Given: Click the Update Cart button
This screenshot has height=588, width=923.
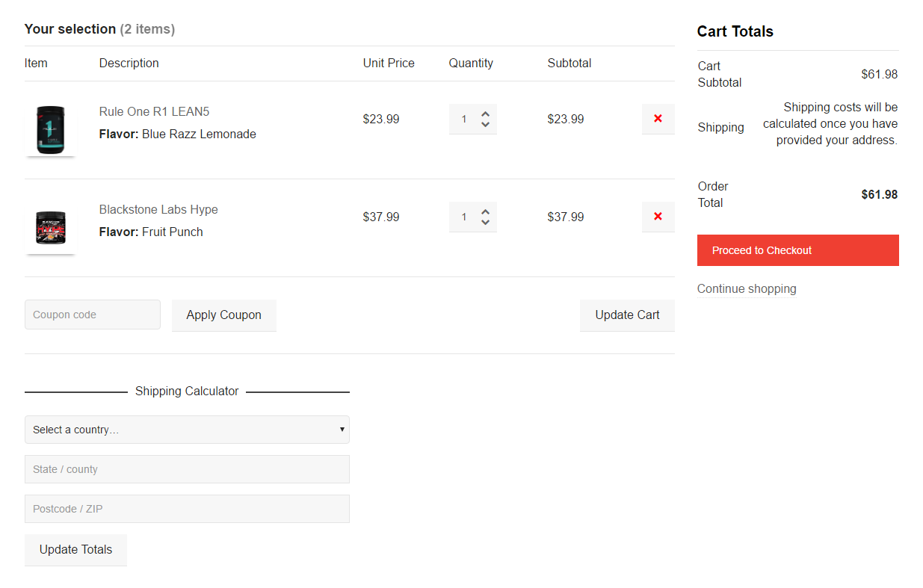Looking at the screenshot, I should [x=627, y=315].
